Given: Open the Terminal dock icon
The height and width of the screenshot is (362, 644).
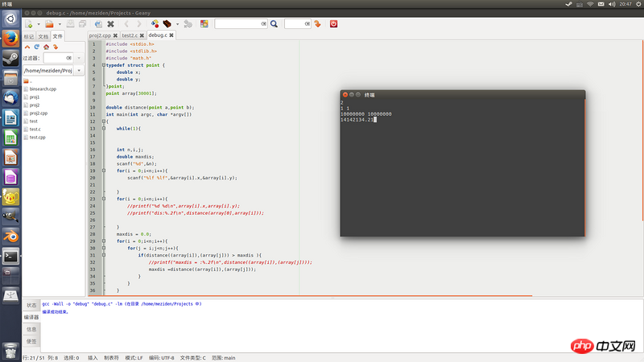Looking at the screenshot, I should (x=10, y=257).
